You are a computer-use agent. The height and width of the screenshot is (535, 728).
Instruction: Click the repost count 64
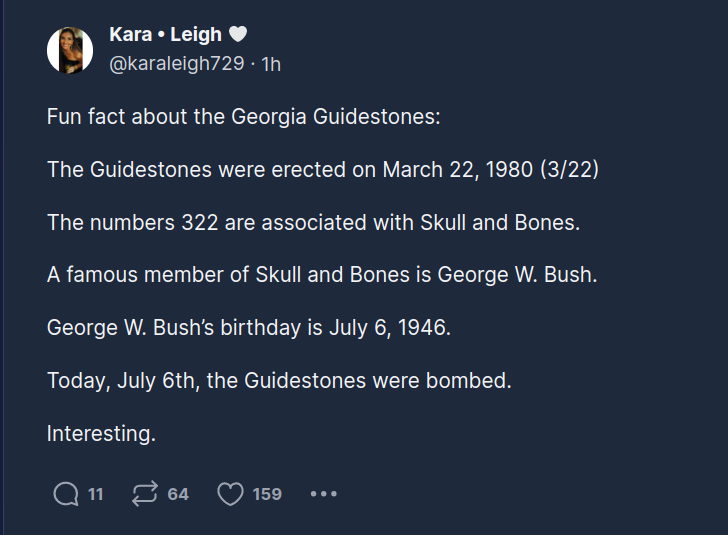[178, 494]
